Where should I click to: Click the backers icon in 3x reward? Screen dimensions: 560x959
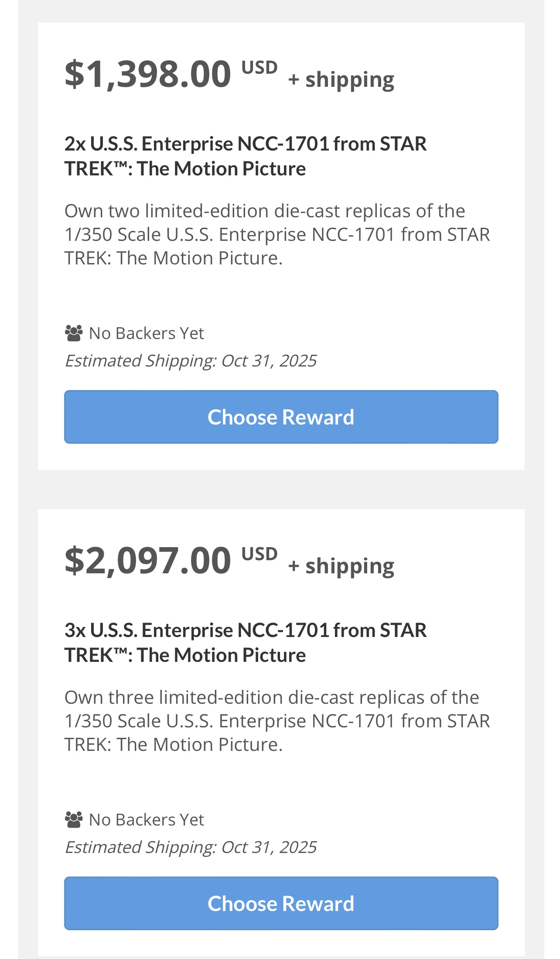tap(74, 820)
